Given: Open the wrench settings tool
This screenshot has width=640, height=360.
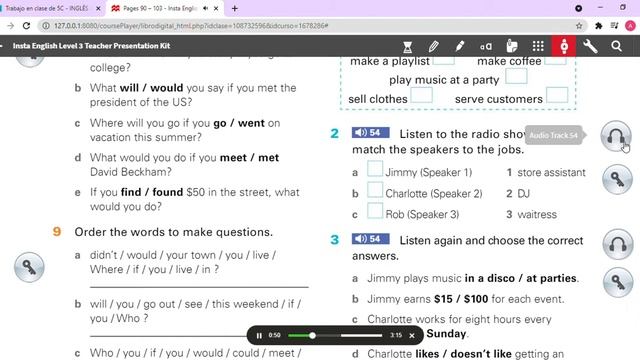Looking at the screenshot, I should (590, 46).
